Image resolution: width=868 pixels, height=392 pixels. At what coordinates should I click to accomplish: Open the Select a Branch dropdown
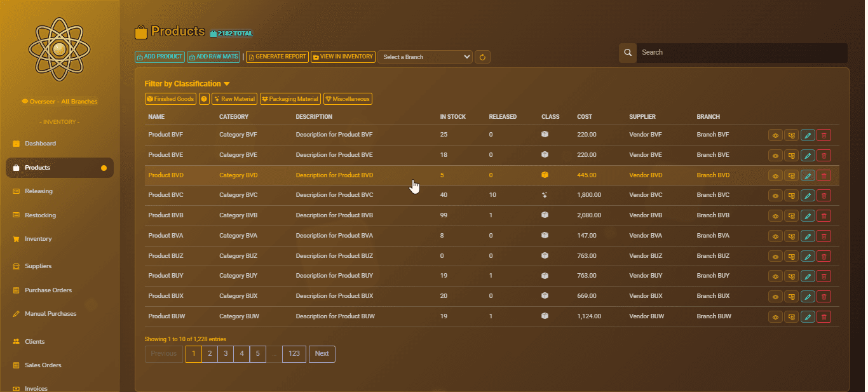click(425, 57)
